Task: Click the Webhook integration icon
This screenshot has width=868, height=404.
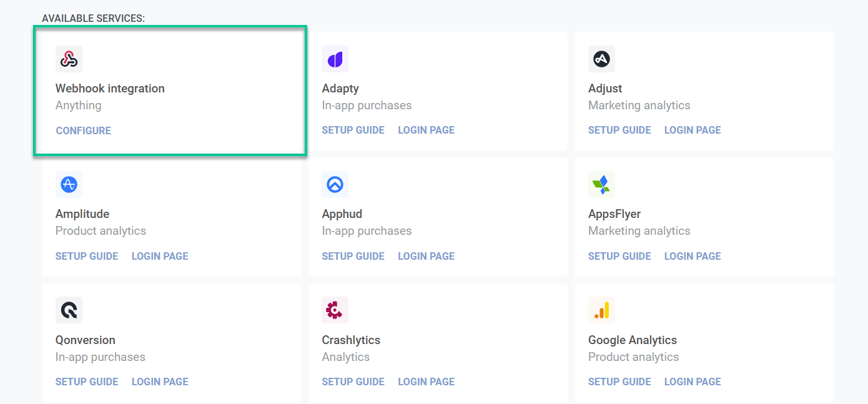Action: coord(69,59)
